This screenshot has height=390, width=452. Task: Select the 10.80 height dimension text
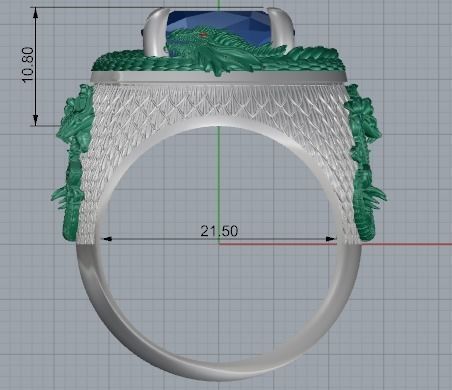point(28,65)
